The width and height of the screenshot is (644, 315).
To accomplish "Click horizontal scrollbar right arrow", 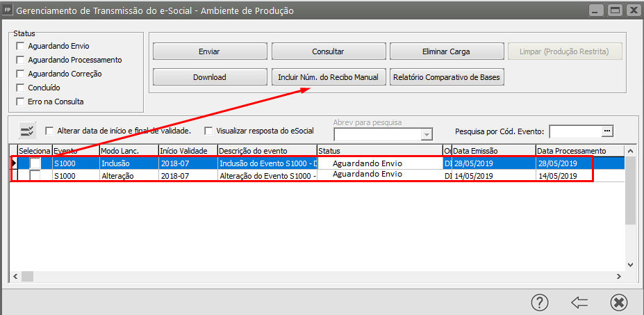I will click(620, 276).
